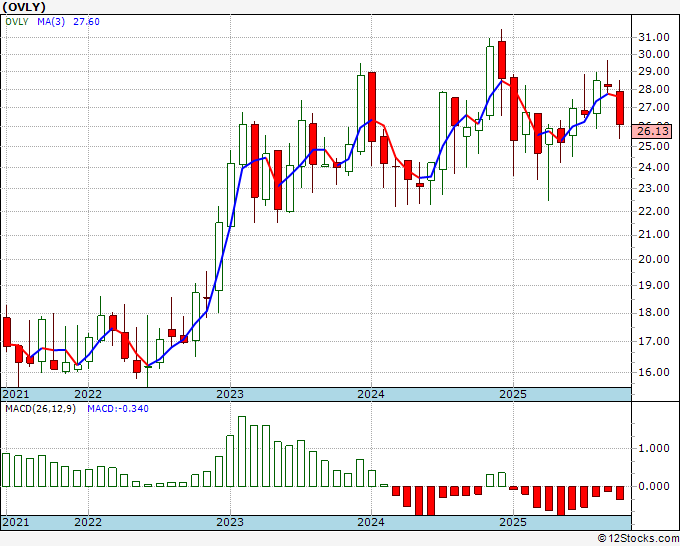Click the MACD(26,12,9) indicator label

(40, 409)
